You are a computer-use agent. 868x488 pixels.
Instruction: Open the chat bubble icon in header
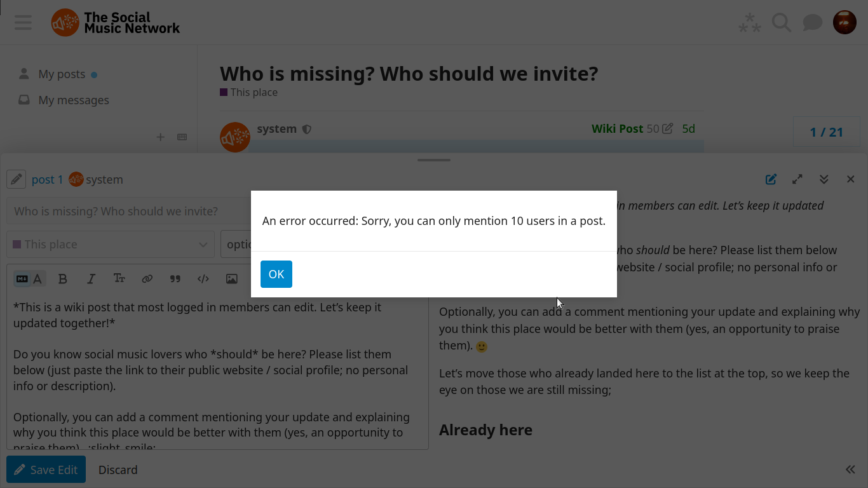[812, 23]
